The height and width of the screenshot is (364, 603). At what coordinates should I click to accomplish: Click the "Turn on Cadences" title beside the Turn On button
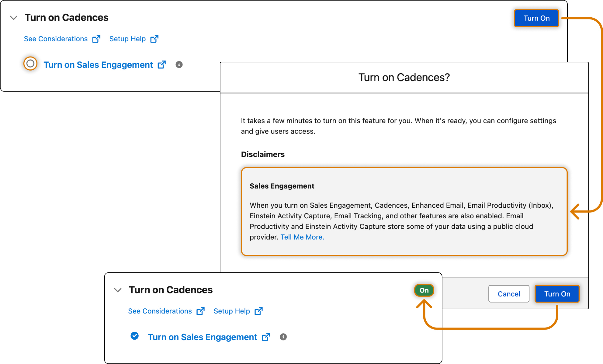[67, 18]
